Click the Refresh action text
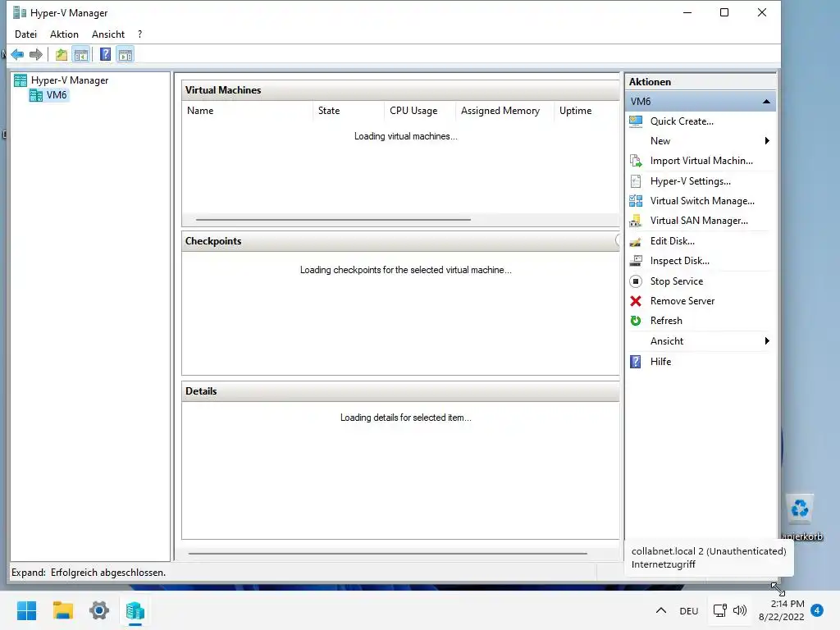The image size is (840, 630). click(x=666, y=321)
